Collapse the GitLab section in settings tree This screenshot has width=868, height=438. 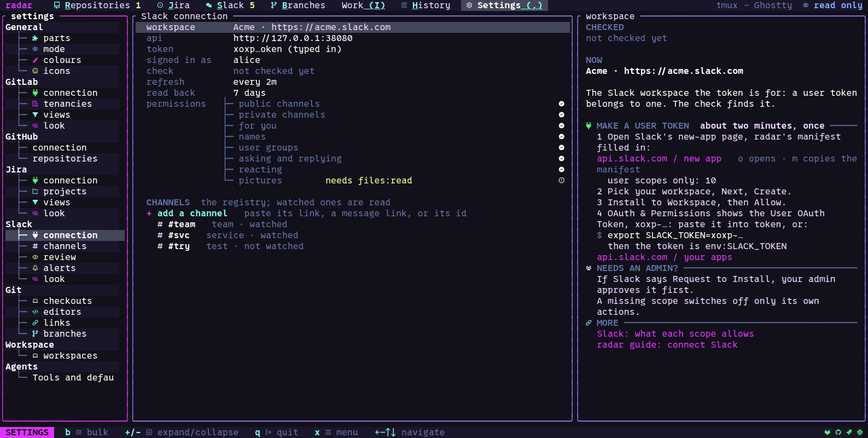[22, 82]
